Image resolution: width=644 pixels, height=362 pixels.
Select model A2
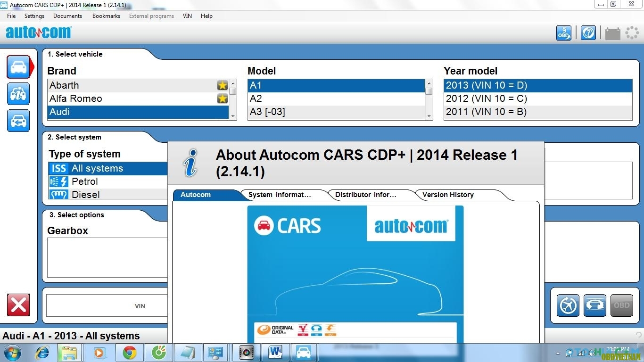pos(336,99)
